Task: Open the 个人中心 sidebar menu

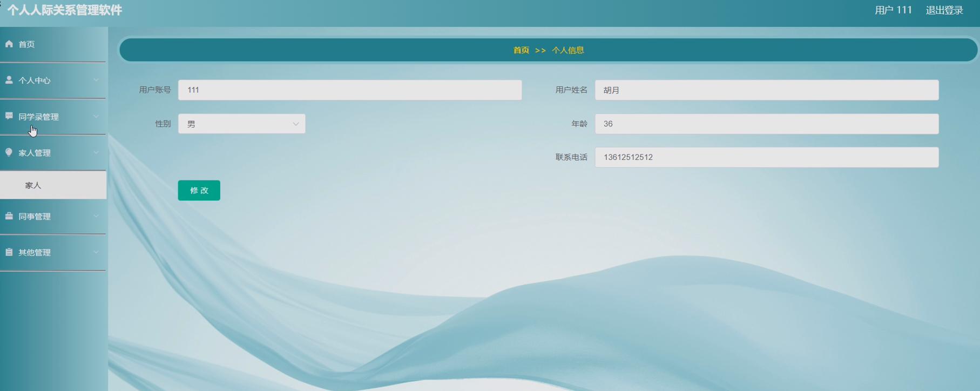Action: (53, 80)
